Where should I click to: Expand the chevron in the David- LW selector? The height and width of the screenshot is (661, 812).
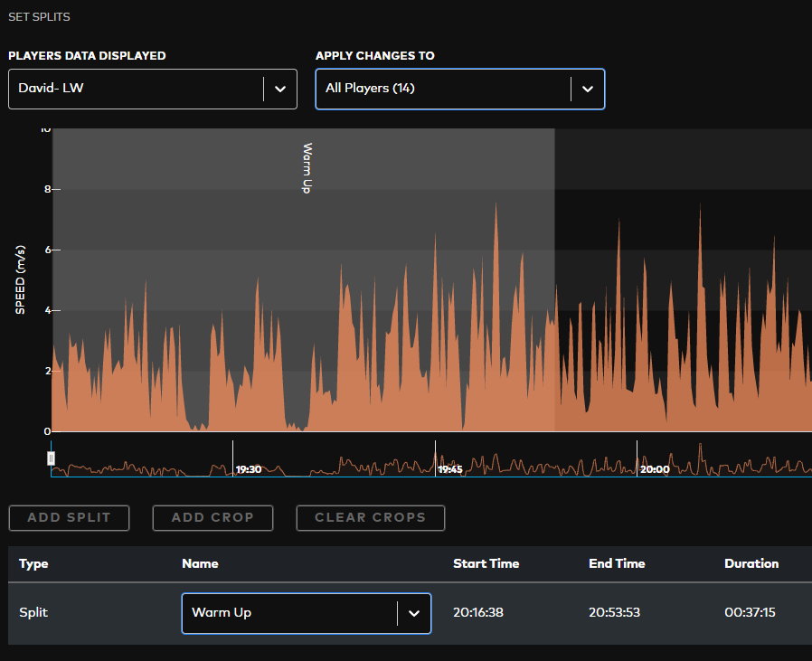280,90
